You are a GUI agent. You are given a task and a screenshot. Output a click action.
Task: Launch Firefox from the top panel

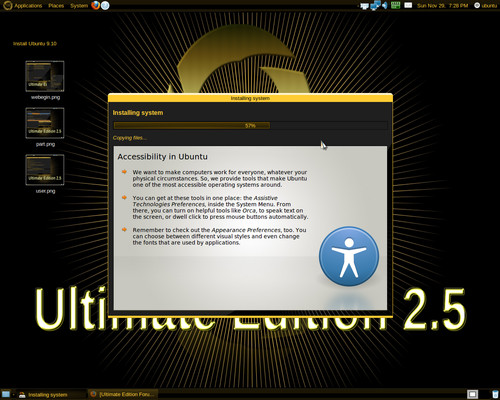pos(95,5)
